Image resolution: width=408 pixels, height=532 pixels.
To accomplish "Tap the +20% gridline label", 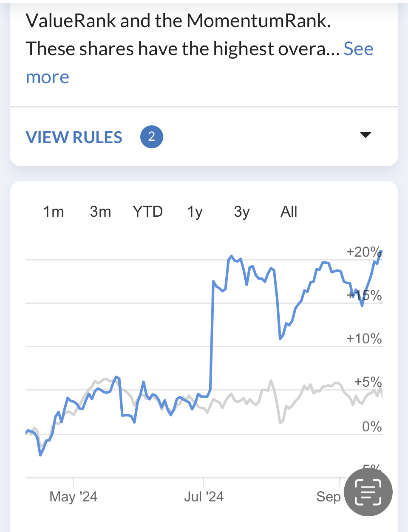I will [364, 252].
